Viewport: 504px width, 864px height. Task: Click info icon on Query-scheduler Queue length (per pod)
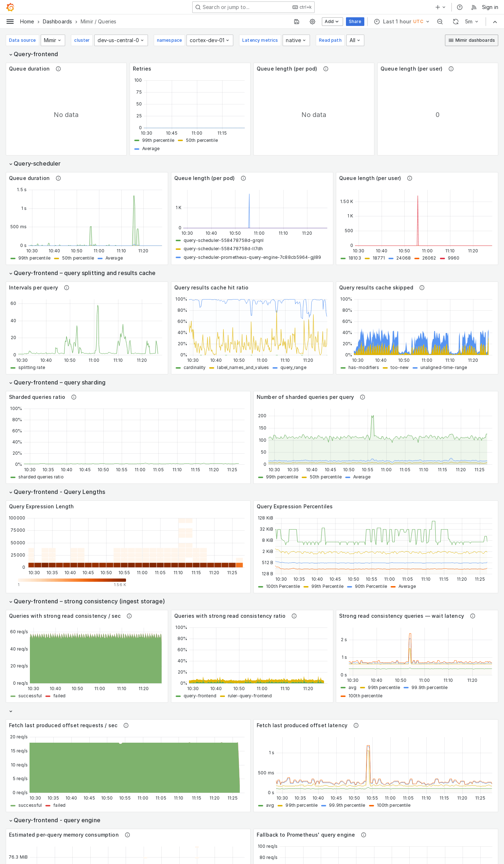click(243, 178)
